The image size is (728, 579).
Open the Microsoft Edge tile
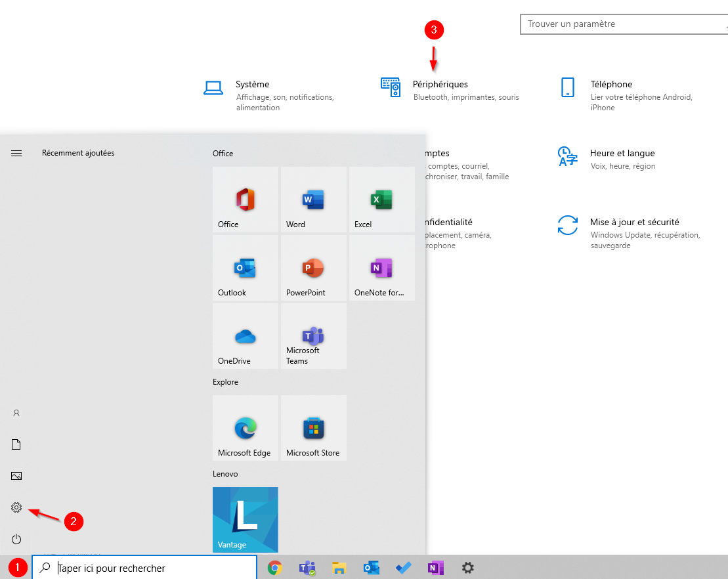pyautogui.click(x=245, y=428)
